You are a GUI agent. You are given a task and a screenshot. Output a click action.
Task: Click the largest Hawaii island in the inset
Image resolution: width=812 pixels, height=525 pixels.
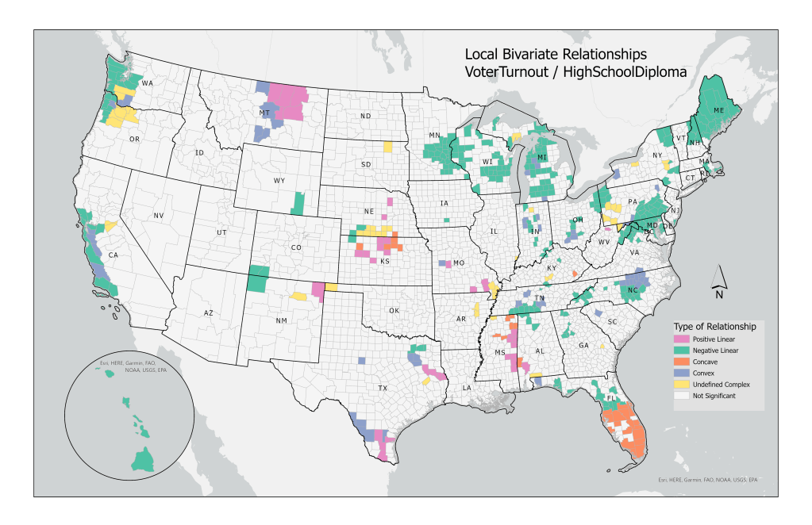[144, 458]
